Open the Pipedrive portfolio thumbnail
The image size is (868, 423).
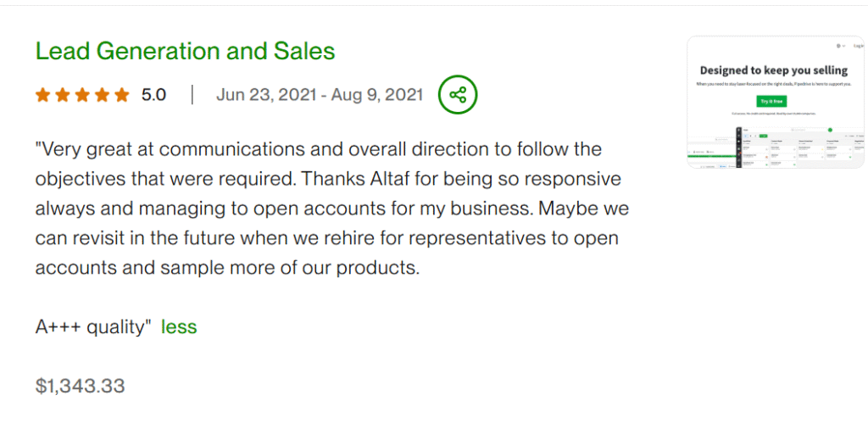[775, 102]
